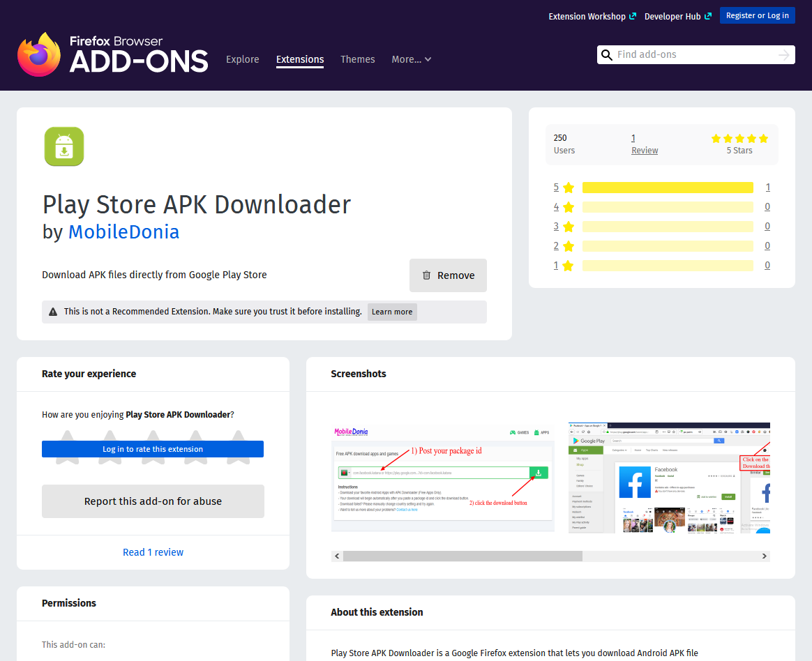Open the MobileDonia site screenshot thumbnail
The height and width of the screenshot is (661, 812).
point(443,478)
